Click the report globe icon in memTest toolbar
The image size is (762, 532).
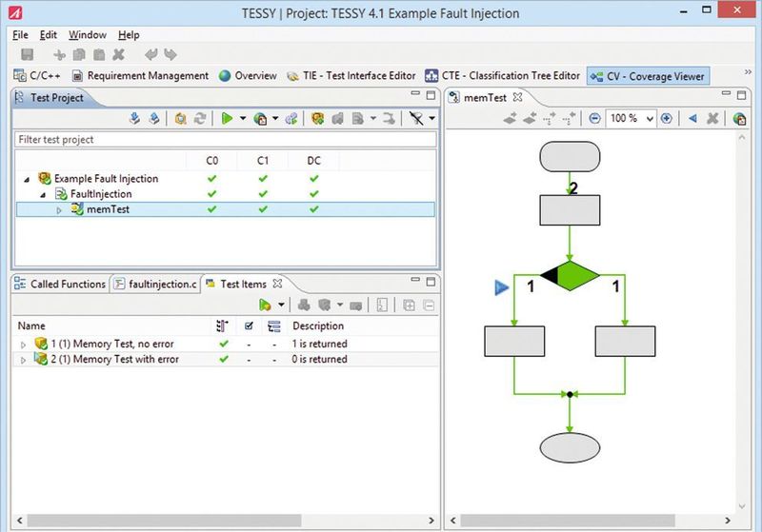pos(739,118)
